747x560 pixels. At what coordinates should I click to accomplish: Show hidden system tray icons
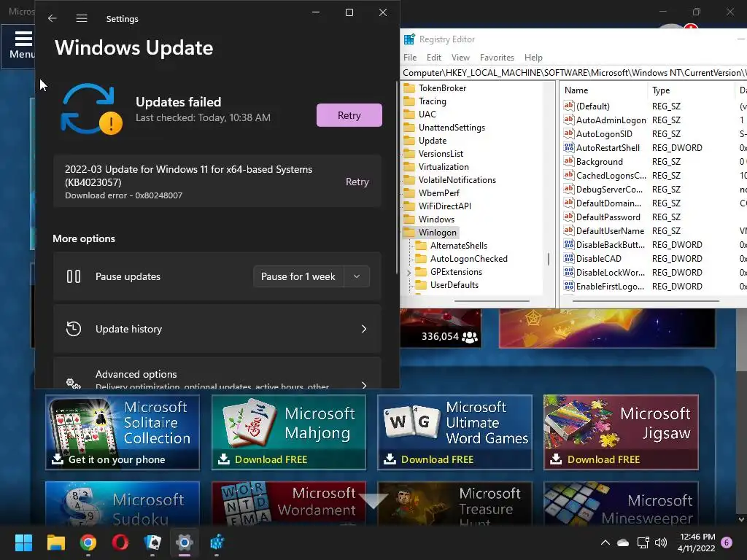click(605, 542)
